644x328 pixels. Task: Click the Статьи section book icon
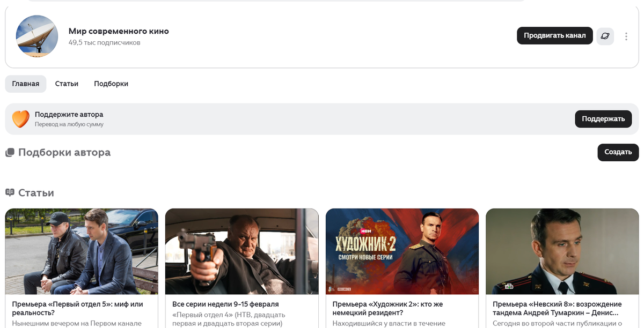click(10, 192)
